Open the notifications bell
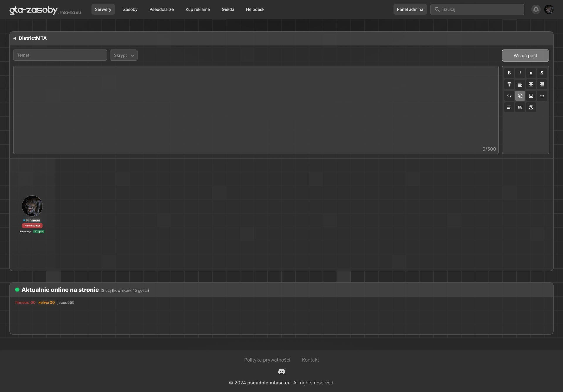The width and height of the screenshot is (563, 392). click(x=536, y=9)
